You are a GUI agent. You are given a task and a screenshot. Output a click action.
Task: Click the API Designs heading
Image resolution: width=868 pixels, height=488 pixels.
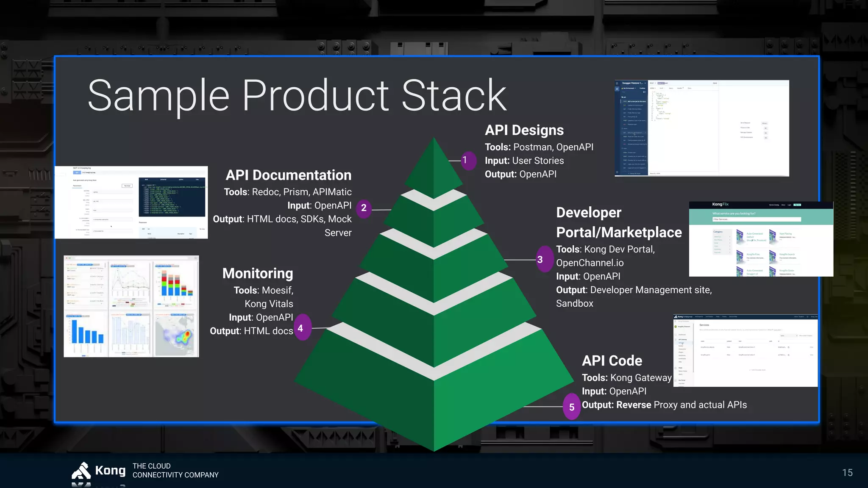point(524,130)
